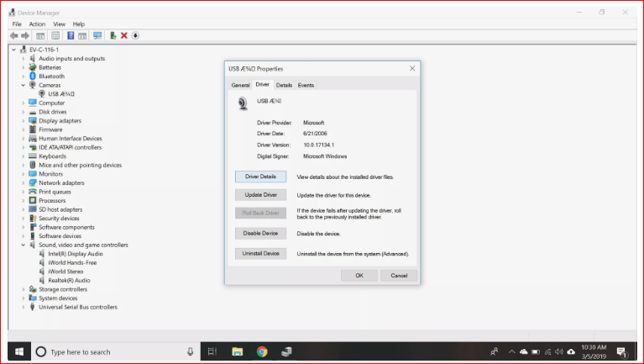The height and width of the screenshot is (364, 644).
Task: Click the Batteries icon in the device tree
Action: point(33,67)
